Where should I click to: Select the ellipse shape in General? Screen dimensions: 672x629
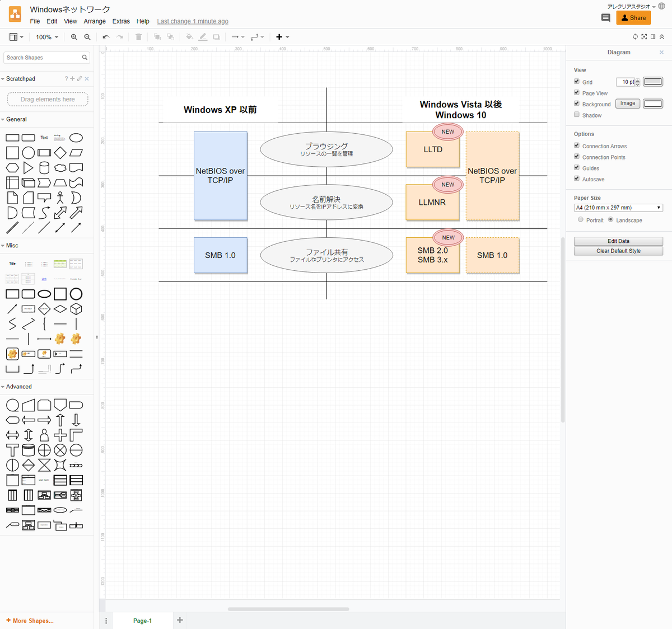[x=76, y=138]
